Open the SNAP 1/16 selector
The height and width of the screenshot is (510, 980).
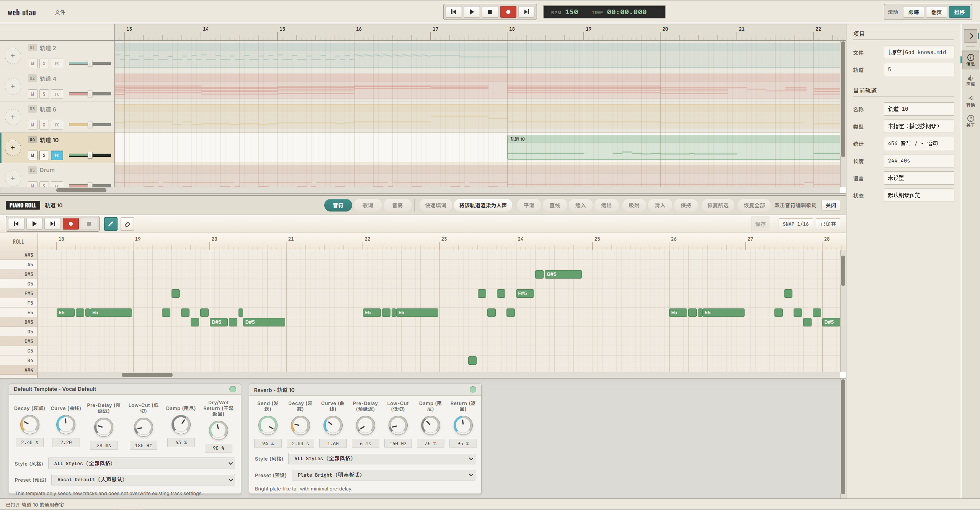[795, 224]
